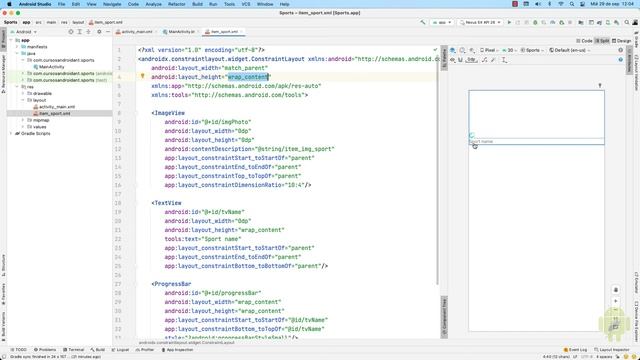The height and width of the screenshot is (360, 640).
Task: Expand the manifests folder
Action: pyautogui.click(x=17, y=47)
